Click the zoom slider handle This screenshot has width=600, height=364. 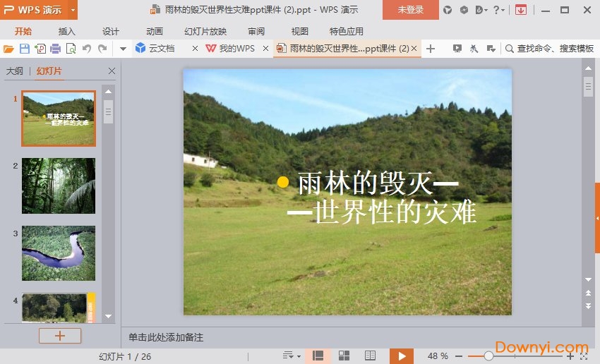(x=488, y=356)
